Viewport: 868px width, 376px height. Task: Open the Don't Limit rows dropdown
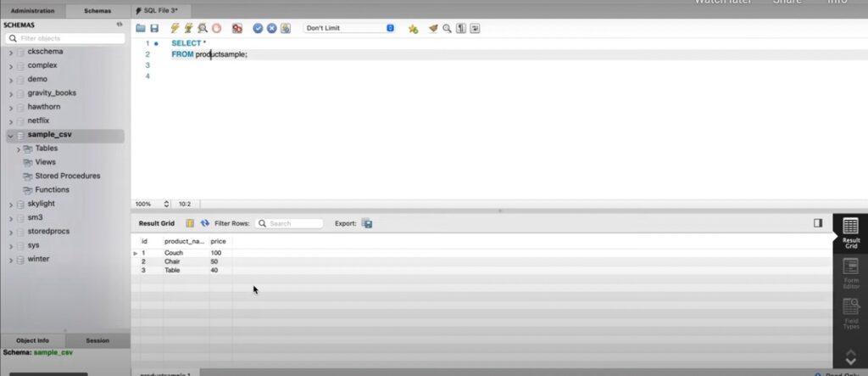(x=348, y=28)
